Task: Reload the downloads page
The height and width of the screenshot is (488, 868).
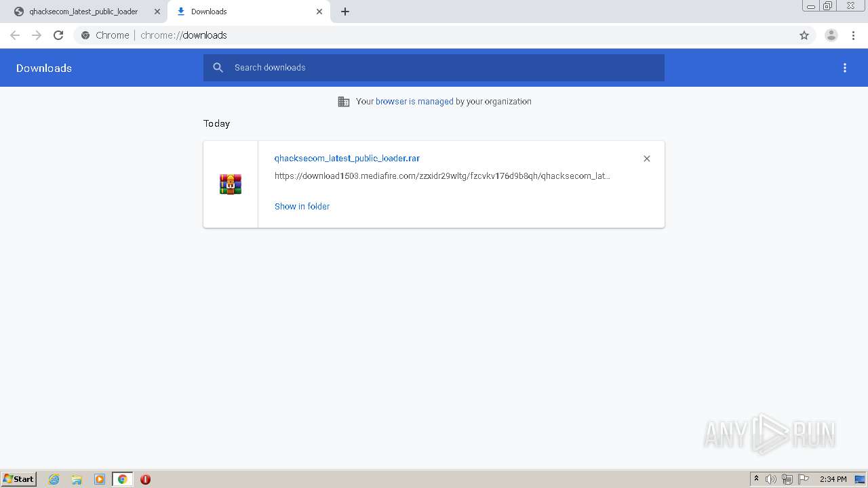Action: (x=58, y=35)
